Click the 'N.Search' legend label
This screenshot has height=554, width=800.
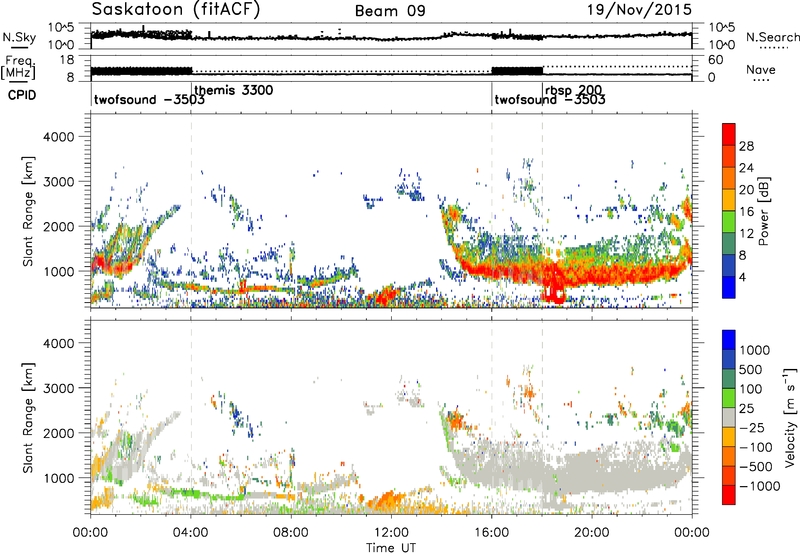click(x=772, y=37)
